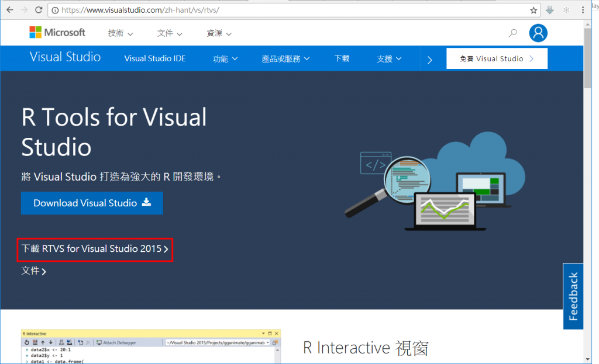Image resolution: width=599 pixels, height=364 pixels.
Task: Click the 免費 Visual Studio button
Action: (x=497, y=58)
